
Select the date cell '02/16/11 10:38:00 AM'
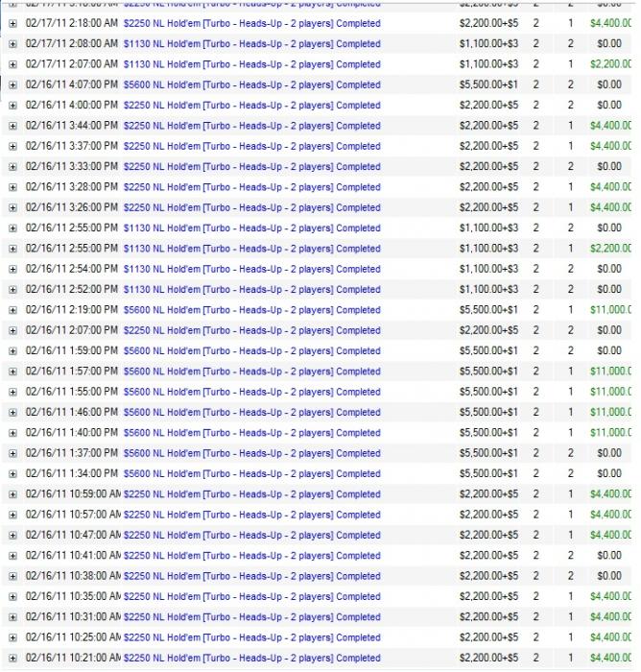(73, 576)
